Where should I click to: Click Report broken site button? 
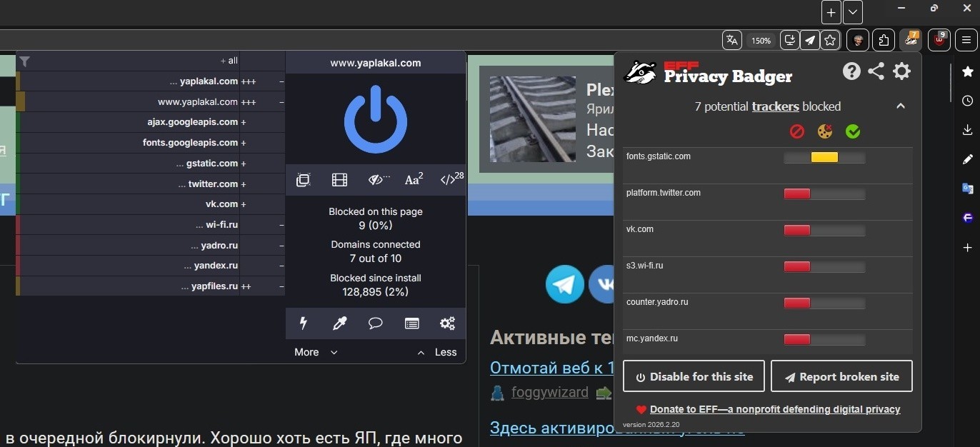(841, 376)
